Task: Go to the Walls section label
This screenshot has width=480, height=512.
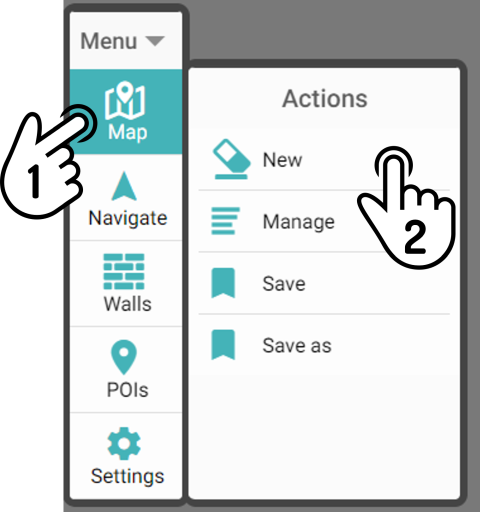Action: [128, 304]
